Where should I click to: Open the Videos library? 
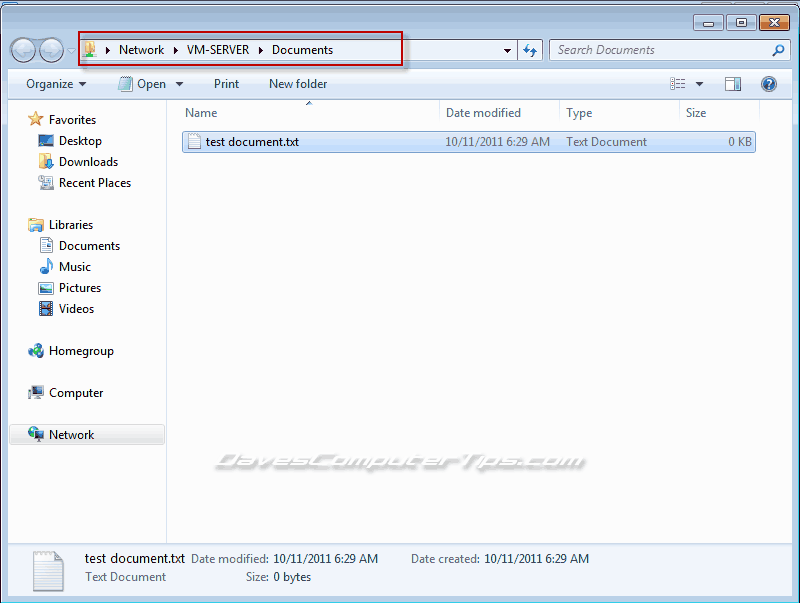coord(76,309)
